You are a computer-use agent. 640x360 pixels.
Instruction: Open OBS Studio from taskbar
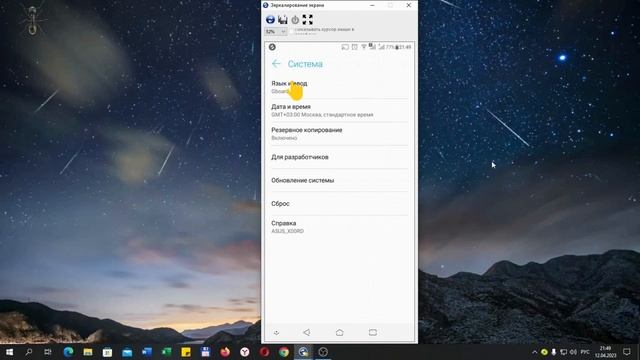323,352
